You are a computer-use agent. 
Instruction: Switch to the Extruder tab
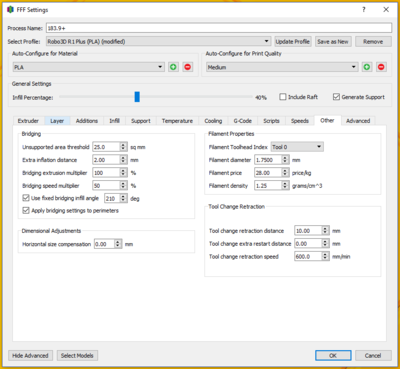[28, 121]
